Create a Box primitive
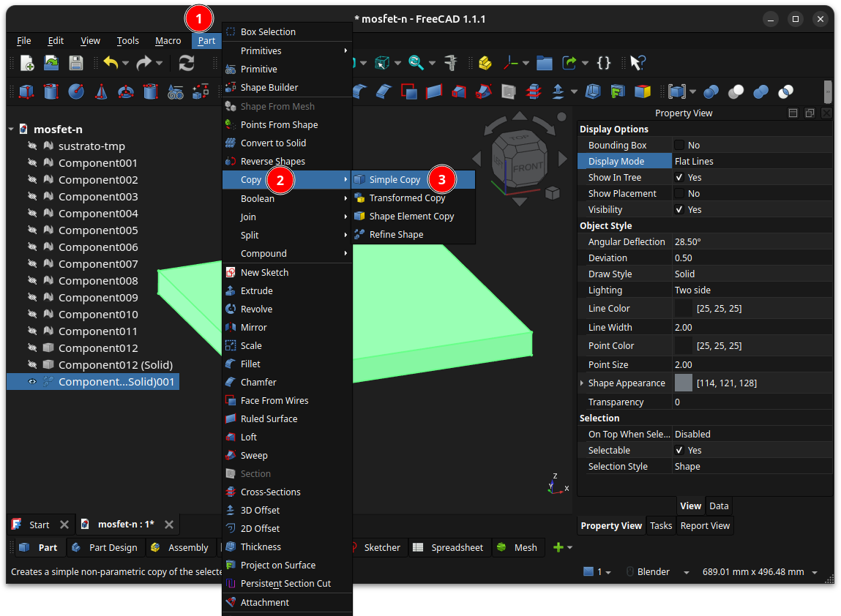 coord(26,91)
